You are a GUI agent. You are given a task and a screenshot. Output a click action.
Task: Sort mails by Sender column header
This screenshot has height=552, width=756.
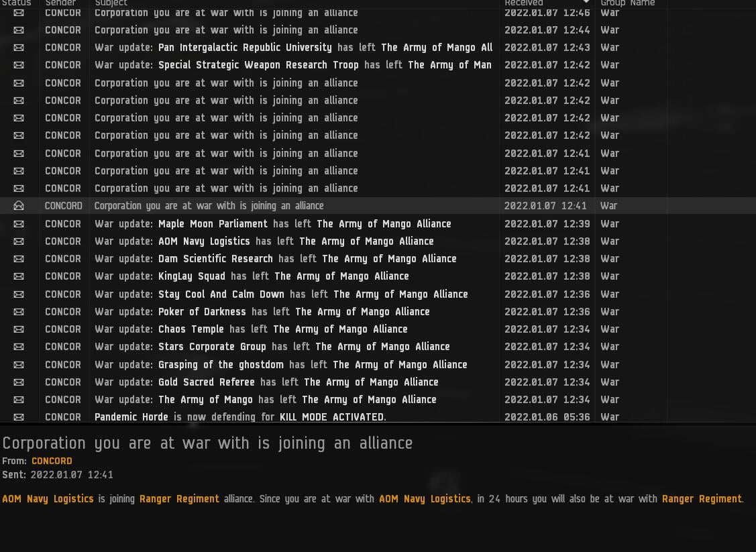[60, 3]
